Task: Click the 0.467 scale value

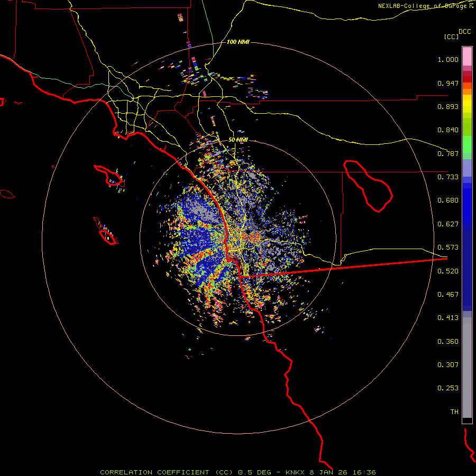Action: 448,295
